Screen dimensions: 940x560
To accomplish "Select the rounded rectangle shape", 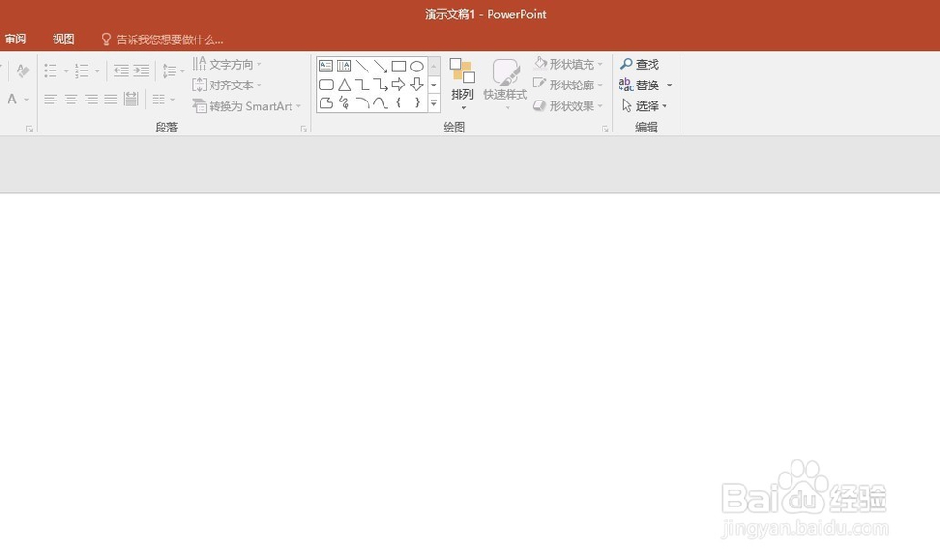I will pos(325,85).
